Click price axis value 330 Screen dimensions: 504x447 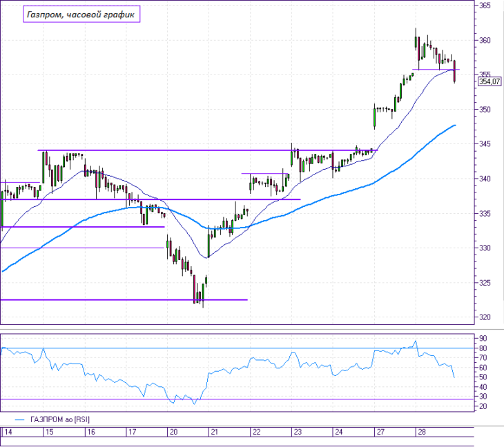pos(485,248)
